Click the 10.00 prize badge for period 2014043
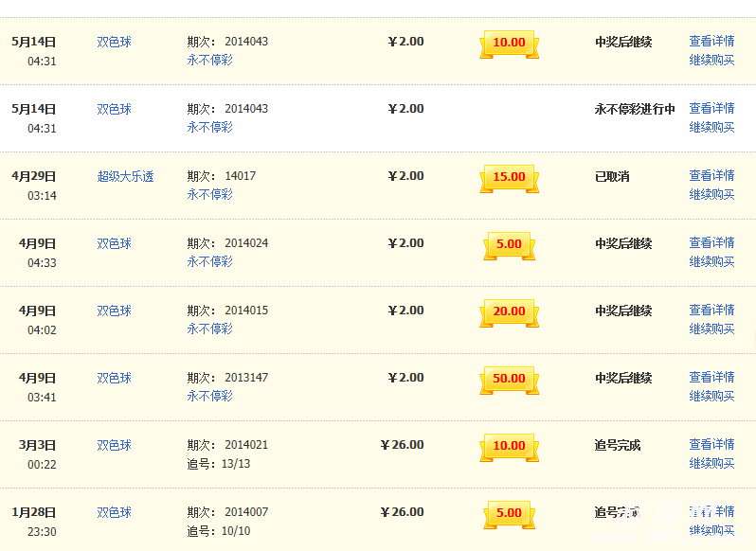 [x=509, y=43]
